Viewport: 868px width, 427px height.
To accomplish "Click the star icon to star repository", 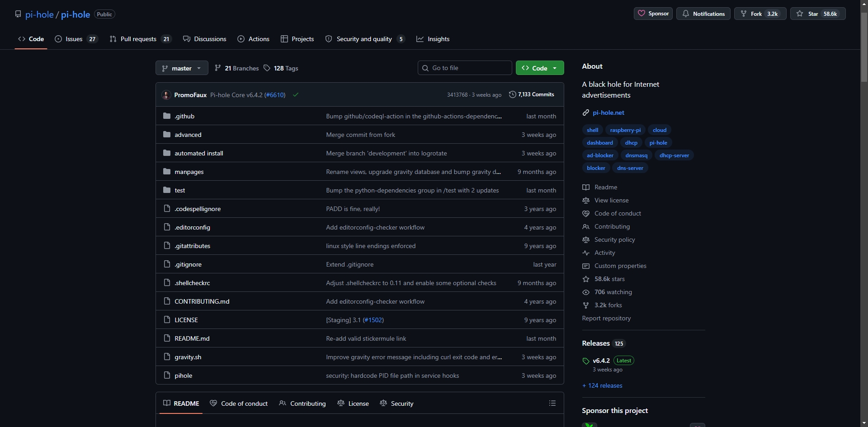I will point(800,14).
